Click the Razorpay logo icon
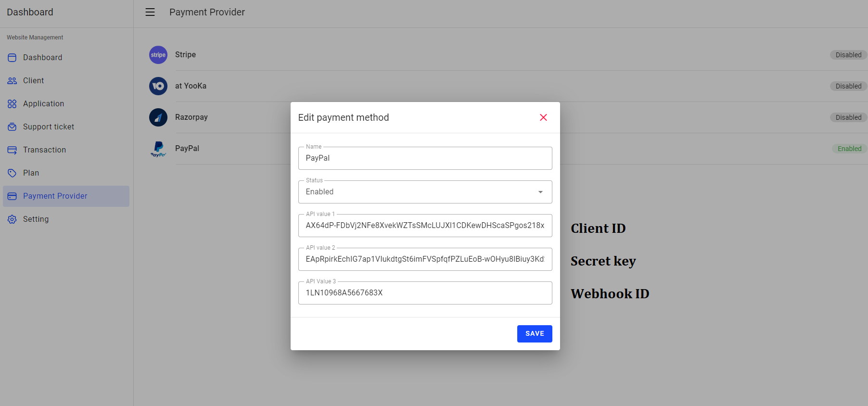The image size is (868, 406). point(158,117)
